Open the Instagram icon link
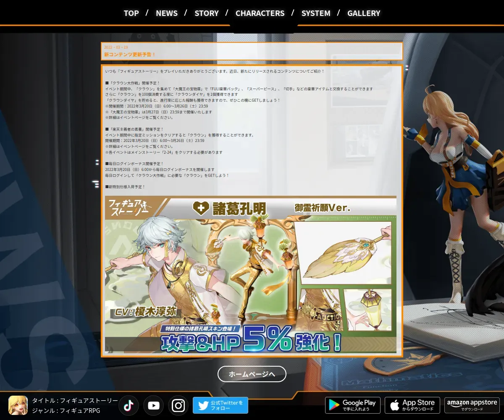The height and width of the screenshot is (420, 504). click(178, 405)
